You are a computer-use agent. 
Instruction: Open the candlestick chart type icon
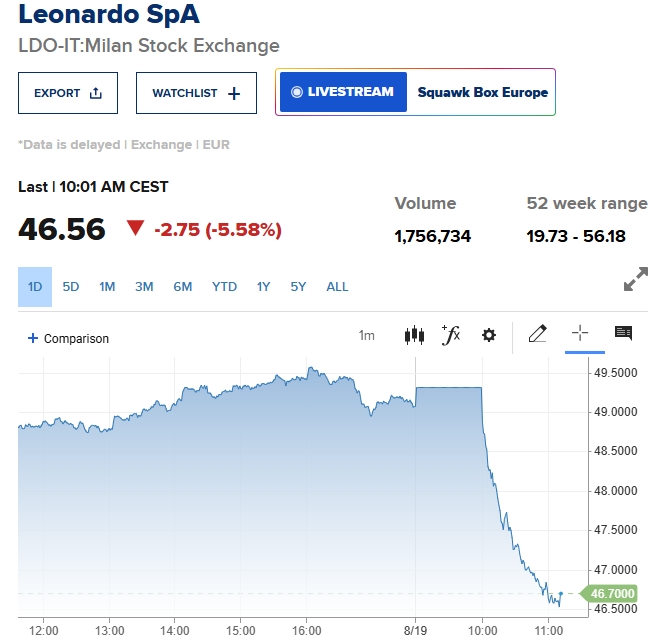pyautogui.click(x=414, y=335)
